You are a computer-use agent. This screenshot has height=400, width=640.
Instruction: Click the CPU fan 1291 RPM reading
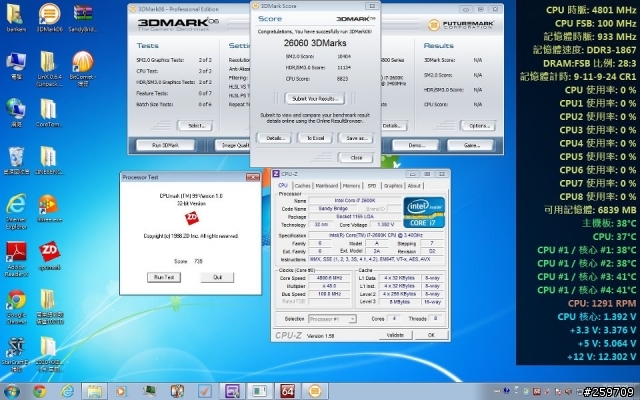click(602, 303)
